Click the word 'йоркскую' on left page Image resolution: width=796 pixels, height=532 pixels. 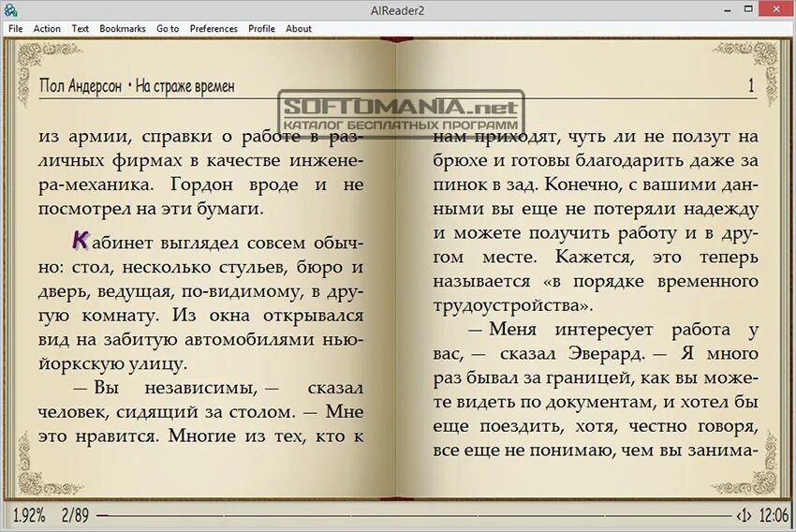pyautogui.click(x=80, y=364)
